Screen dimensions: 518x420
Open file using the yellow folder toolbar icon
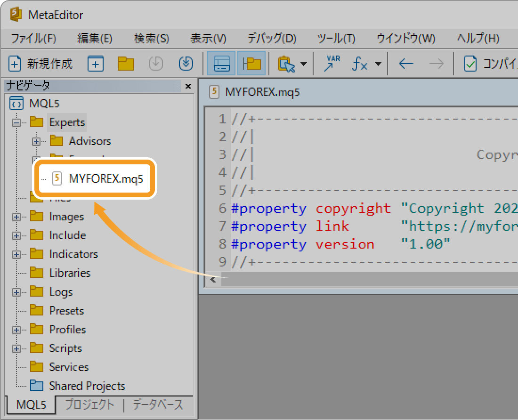126,64
